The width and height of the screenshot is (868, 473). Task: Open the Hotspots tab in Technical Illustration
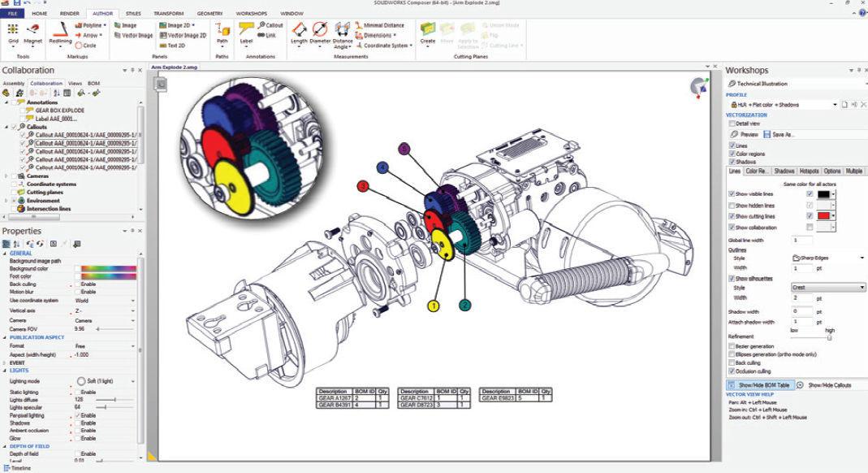(809, 171)
